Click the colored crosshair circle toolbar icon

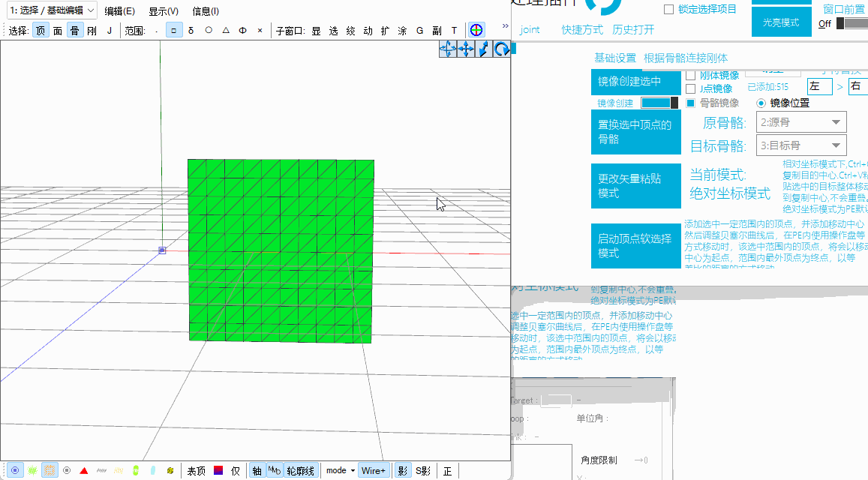click(476, 30)
